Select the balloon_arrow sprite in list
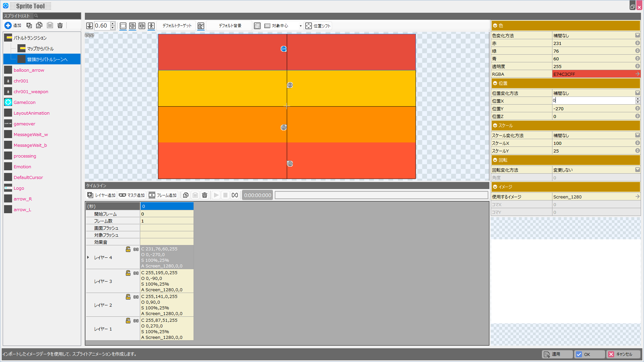Image resolution: width=644 pixels, height=362 pixels. point(29,70)
